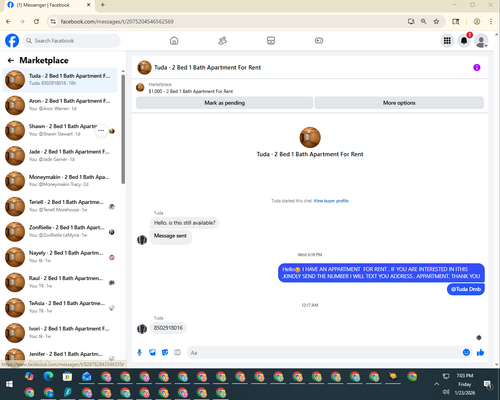This screenshot has height=400, width=500.
Task: Click the Search Facebook field
Action: pyautogui.click(x=72, y=41)
